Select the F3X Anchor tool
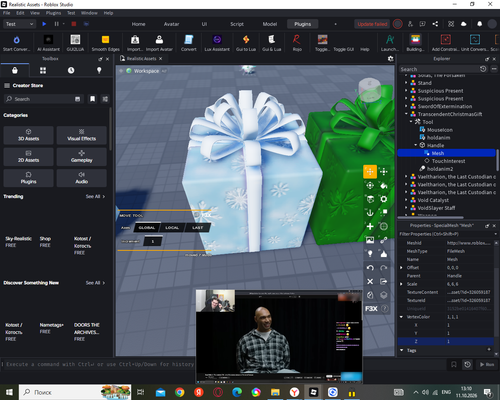The width and height of the screenshot is (500, 400). tap(370, 213)
